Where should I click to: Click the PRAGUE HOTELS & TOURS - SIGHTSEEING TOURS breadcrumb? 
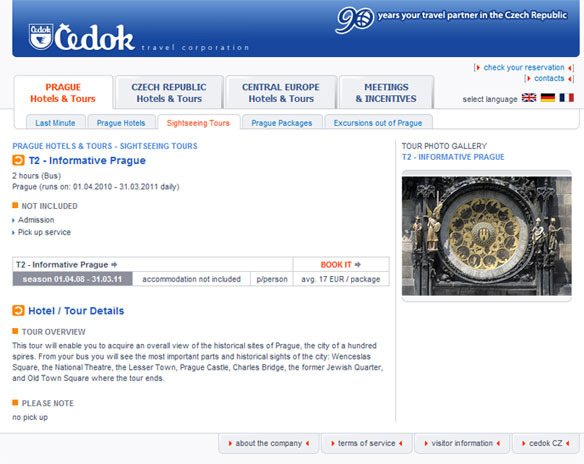coord(105,146)
